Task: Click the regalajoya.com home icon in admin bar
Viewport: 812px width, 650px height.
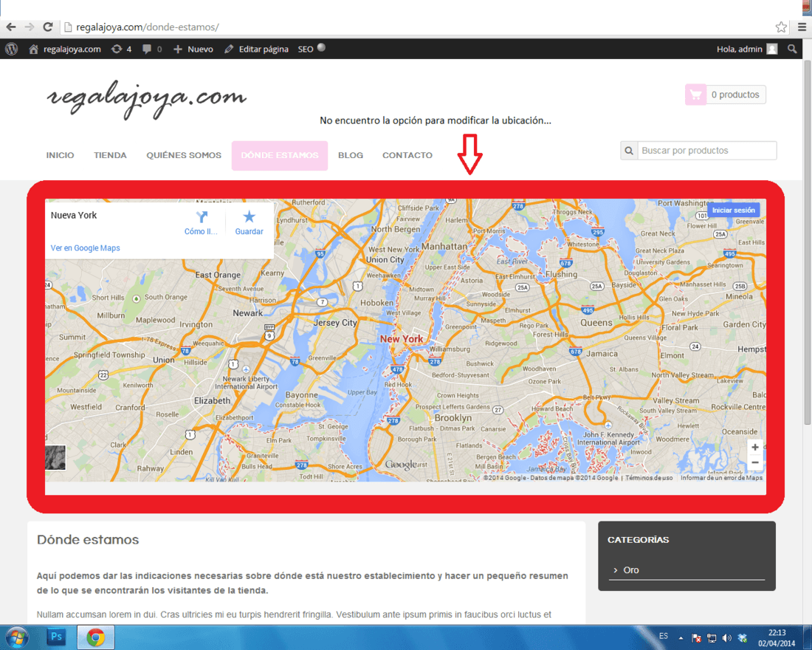Action: 34,49
